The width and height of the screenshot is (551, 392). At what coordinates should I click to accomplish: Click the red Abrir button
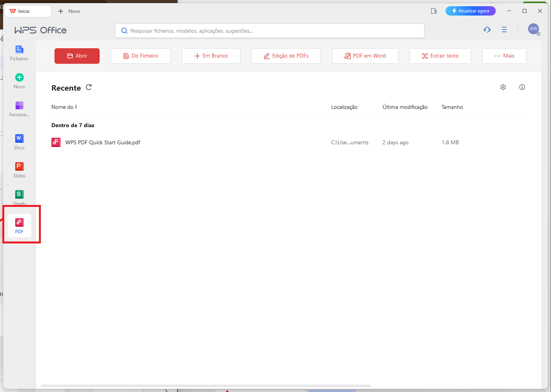pyautogui.click(x=77, y=56)
